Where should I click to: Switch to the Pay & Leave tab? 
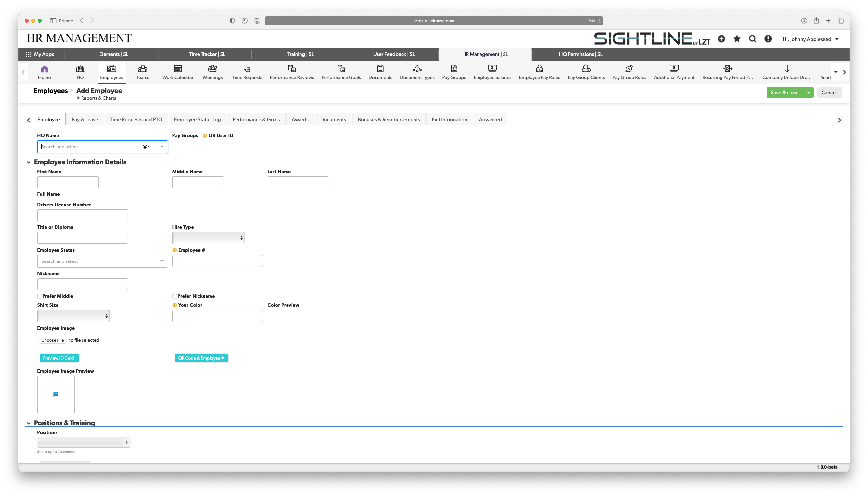(85, 120)
